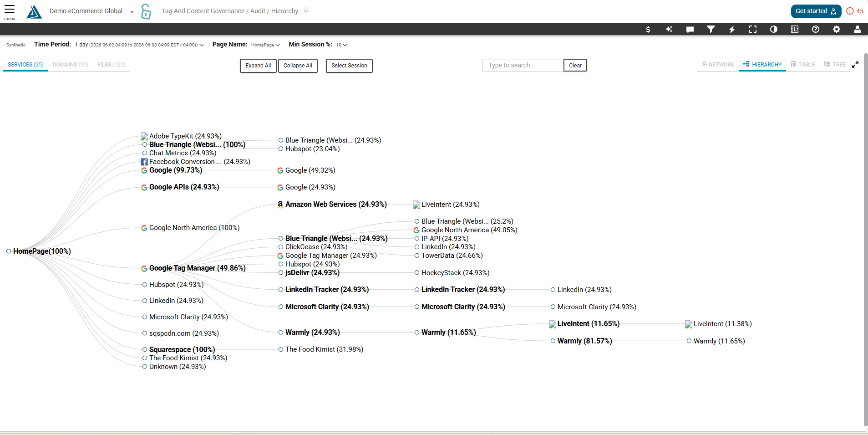This screenshot has width=868, height=435.
Task: Toggle the Squarespace (100%) node circle
Action: tap(145, 350)
